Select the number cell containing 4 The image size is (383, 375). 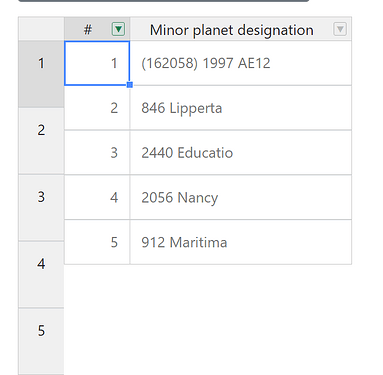tap(97, 197)
